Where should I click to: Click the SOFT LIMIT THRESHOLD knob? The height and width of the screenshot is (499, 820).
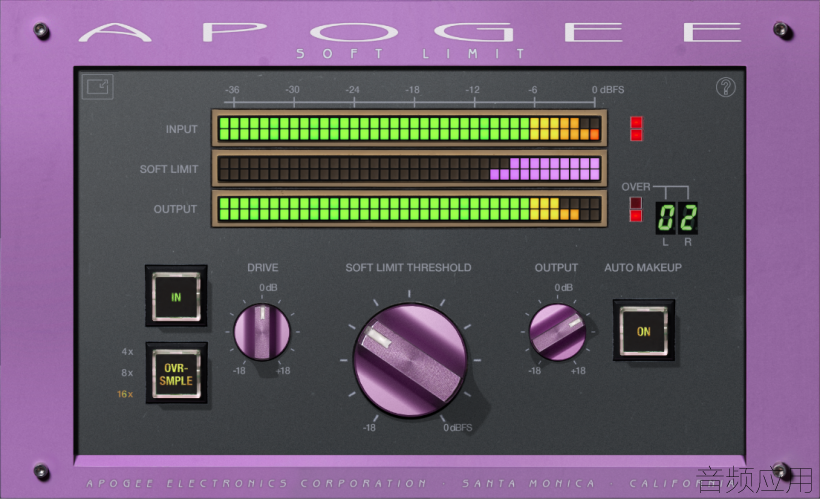pos(410,360)
